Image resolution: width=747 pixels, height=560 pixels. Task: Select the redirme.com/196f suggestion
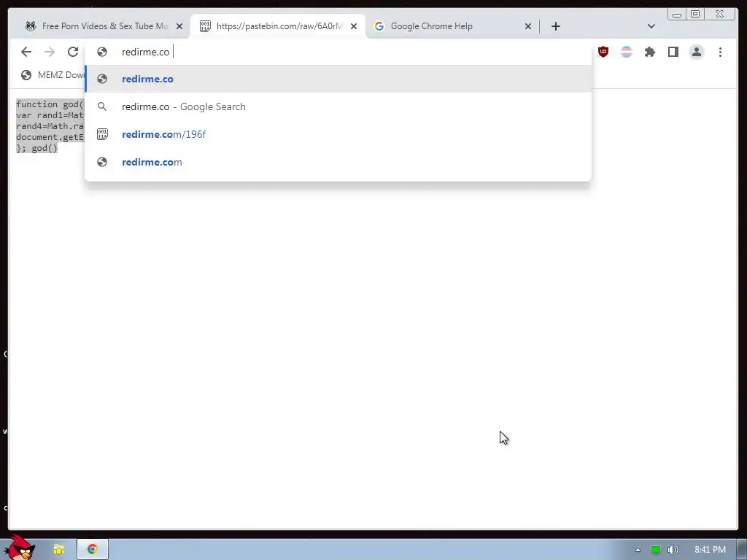pyautogui.click(x=338, y=134)
